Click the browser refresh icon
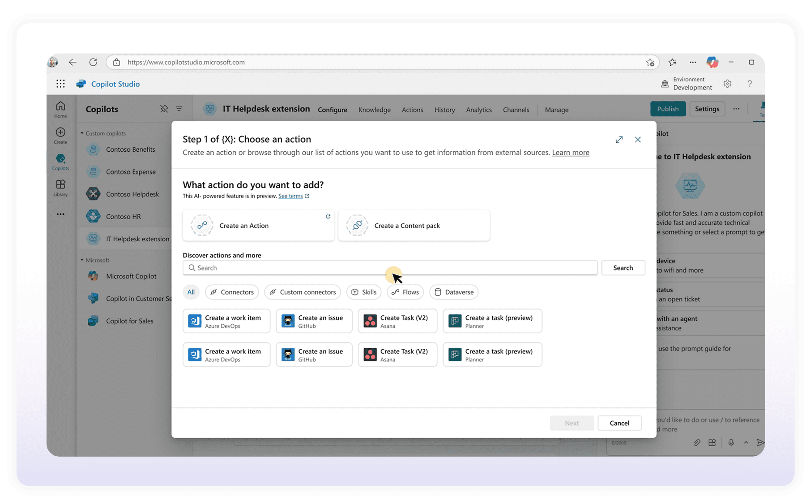The width and height of the screenshot is (812, 504). coord(93,62)
